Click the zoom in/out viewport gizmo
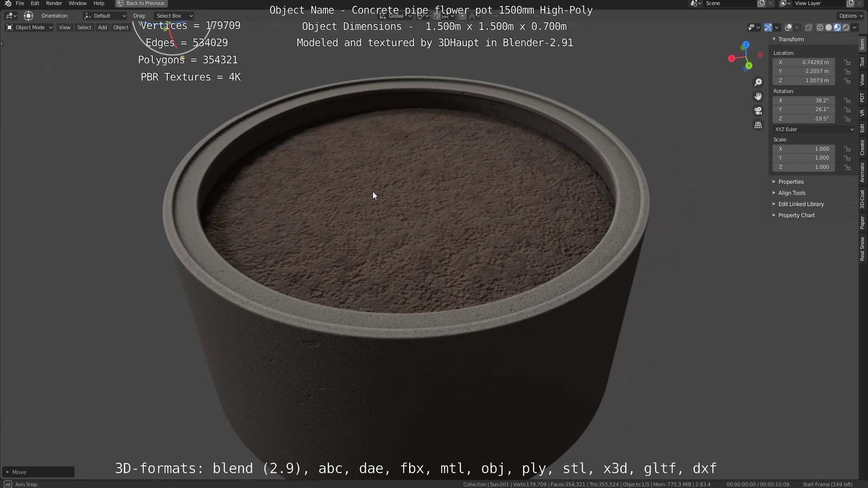This screenshot has width=868, height=488. 758,82
